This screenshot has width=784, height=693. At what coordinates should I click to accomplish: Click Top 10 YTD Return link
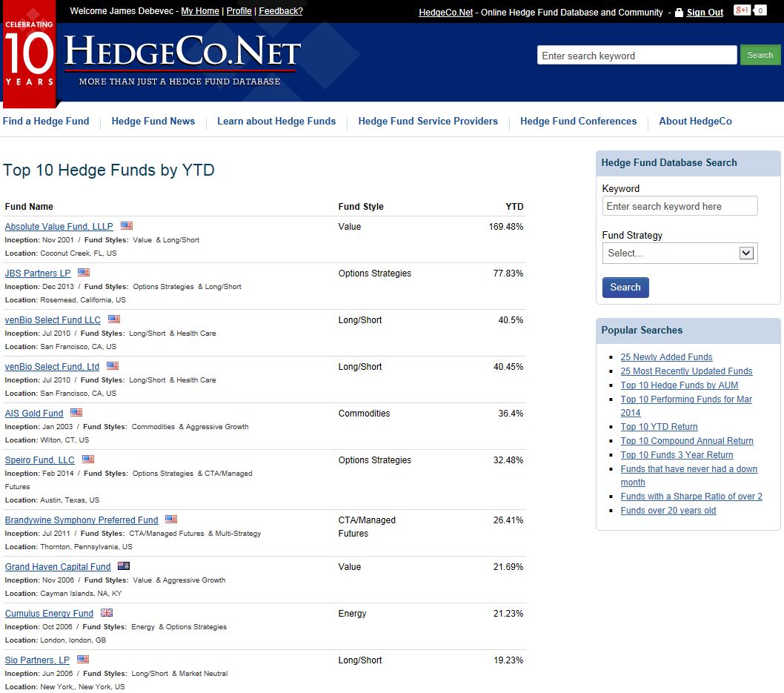(659, 426)
